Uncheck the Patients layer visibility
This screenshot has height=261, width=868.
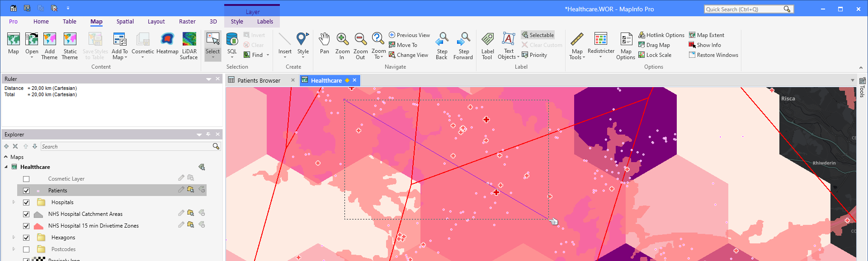tap(26, 191)
